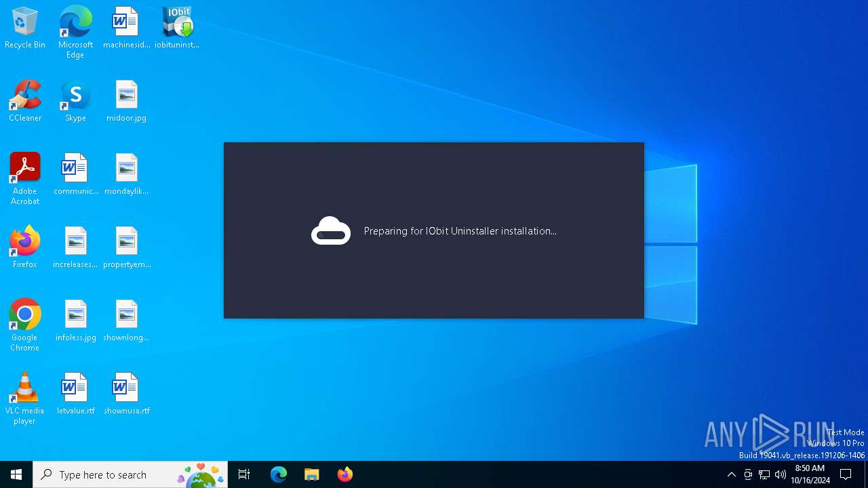Open Task View from the taskbar
Screen dimensions: 868x488
(244, 474)
